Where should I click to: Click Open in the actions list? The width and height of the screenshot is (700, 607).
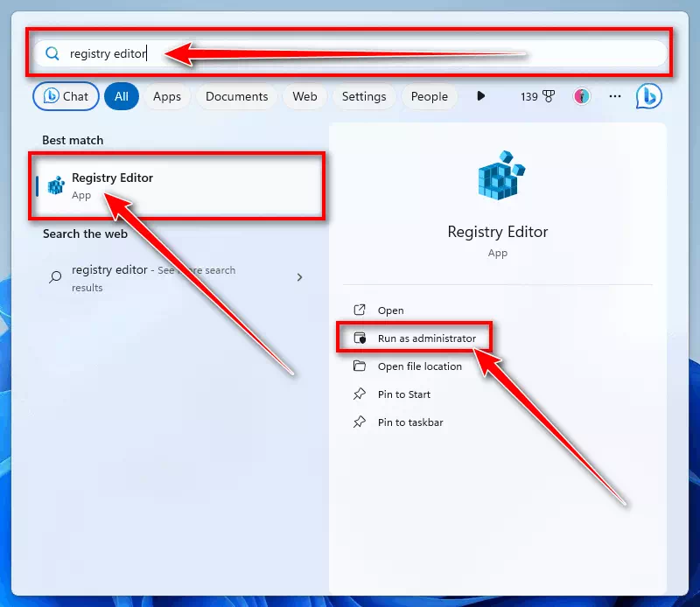(x=390, y=310)
